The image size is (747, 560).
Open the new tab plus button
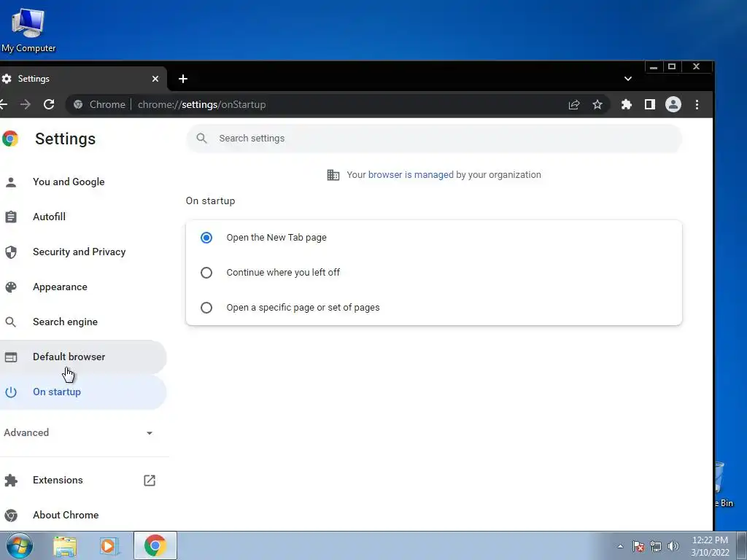183,79
